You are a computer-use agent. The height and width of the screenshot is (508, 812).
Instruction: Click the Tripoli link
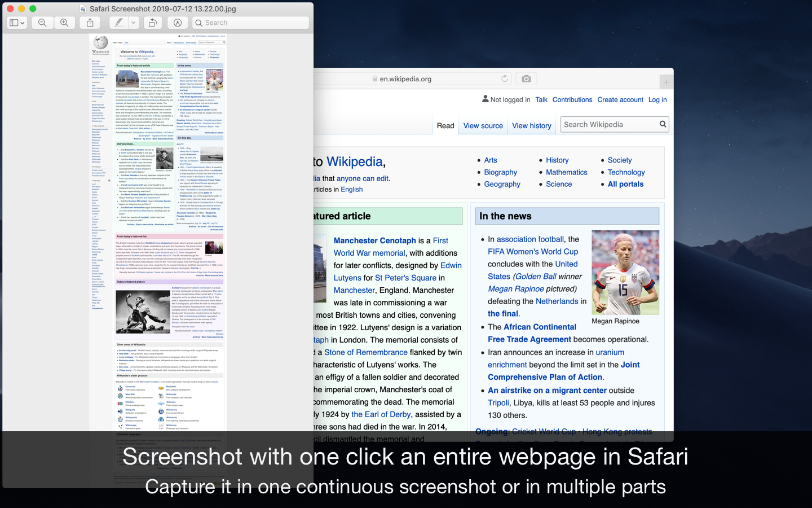pyautogui.click(x=498, y=403)
